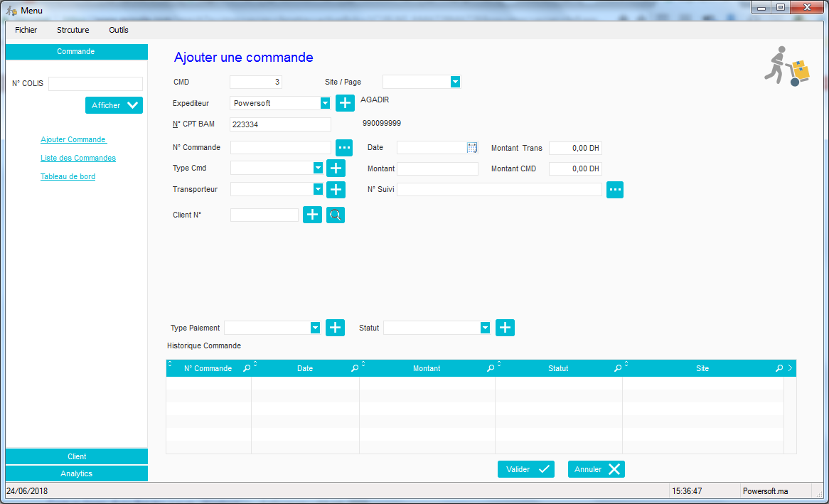Click the plus icon beside Expediteur
The image size is (829, 504).
(345, 103)
